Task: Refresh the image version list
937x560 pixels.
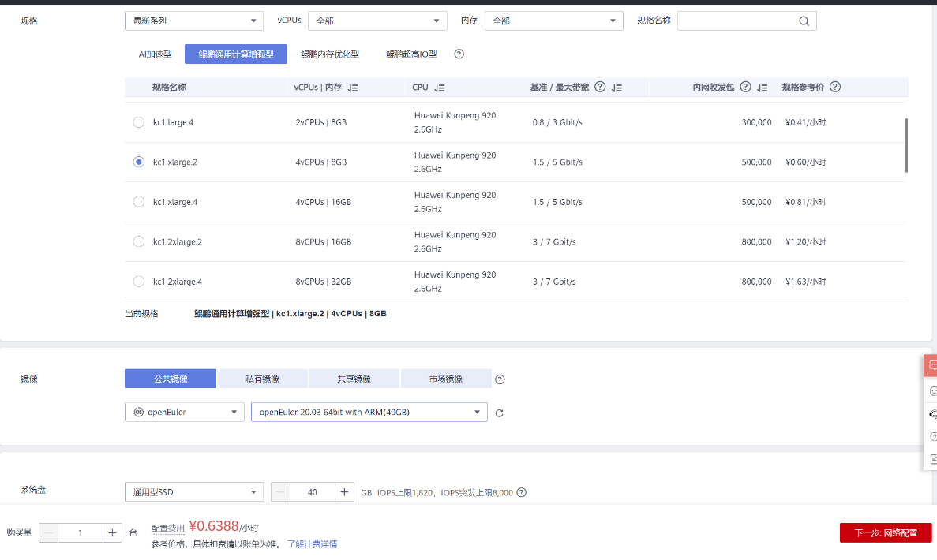Action: coord(500,413)
